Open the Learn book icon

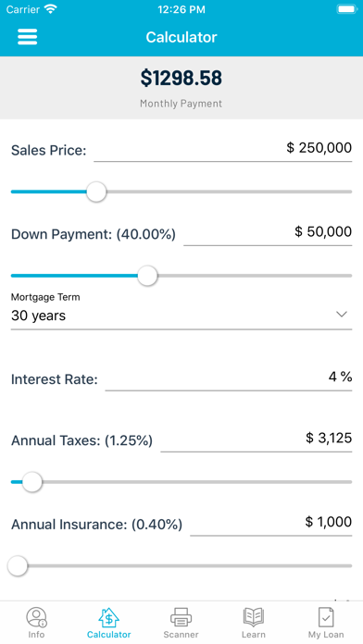(x=253, y=617)
